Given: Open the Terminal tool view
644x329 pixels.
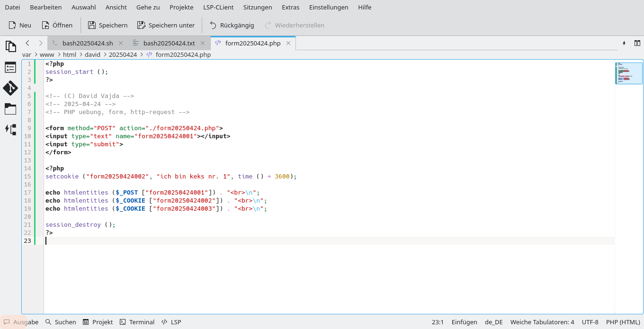Looking at the screenshot, I should (x=137, y=322).
